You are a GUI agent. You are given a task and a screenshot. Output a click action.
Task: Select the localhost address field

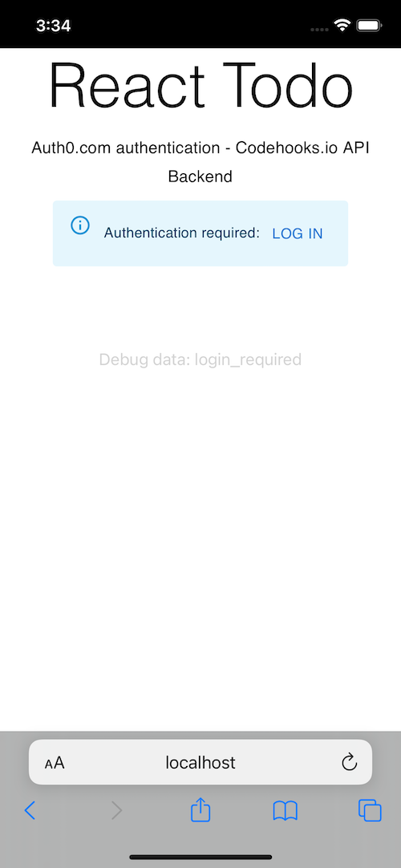click(200, 762)
